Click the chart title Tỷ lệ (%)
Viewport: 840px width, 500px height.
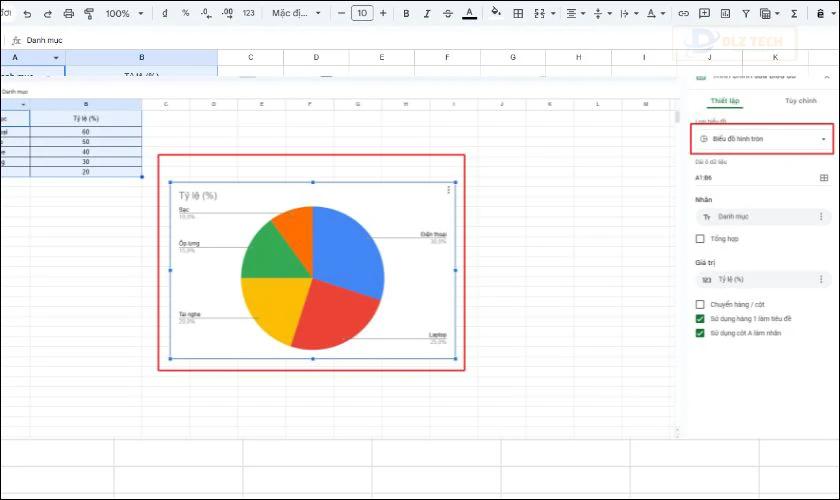[198, 196]
